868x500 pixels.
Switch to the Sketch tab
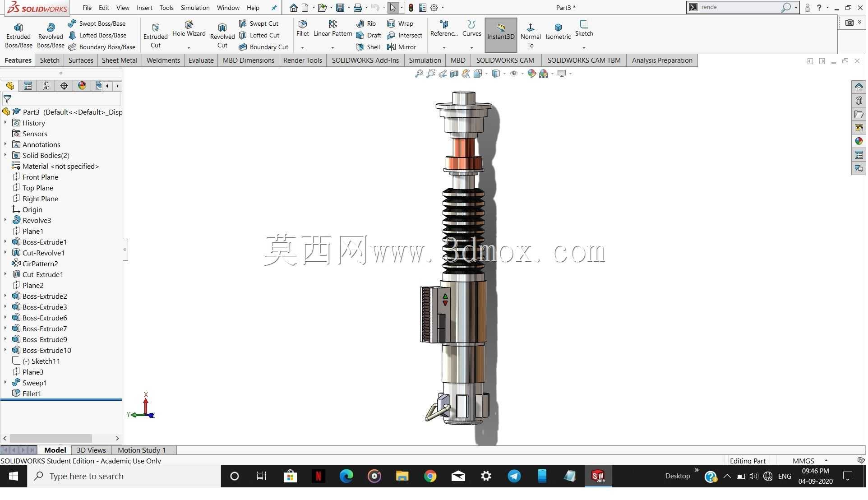point(50,60)
